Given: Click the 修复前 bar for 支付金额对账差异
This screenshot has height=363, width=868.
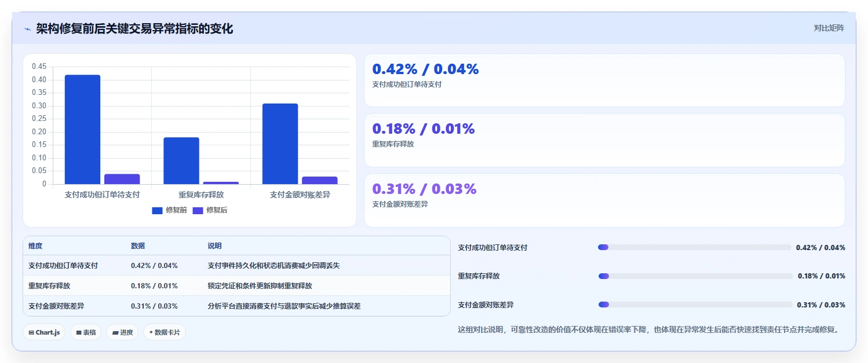Looking at the screenshot, I should point(280,144).
